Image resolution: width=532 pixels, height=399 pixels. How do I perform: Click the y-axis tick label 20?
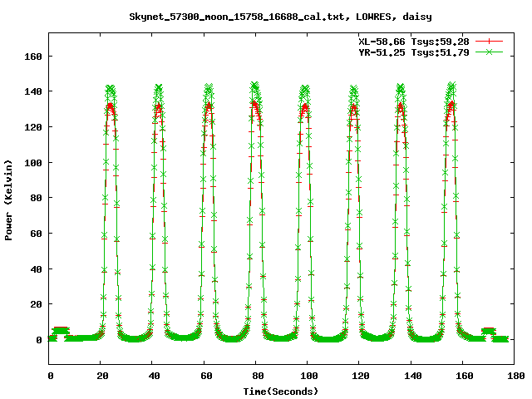tap(37, 305)
